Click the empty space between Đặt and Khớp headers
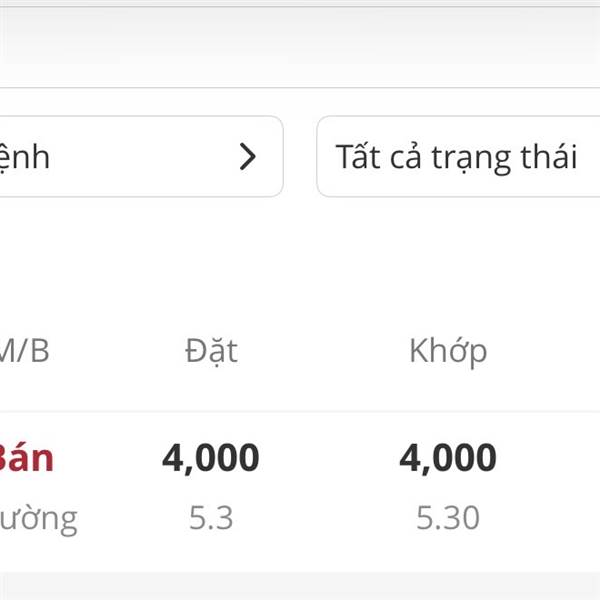Screen dimensions: 600x600 pyautogui.click(x=325, y=351)
